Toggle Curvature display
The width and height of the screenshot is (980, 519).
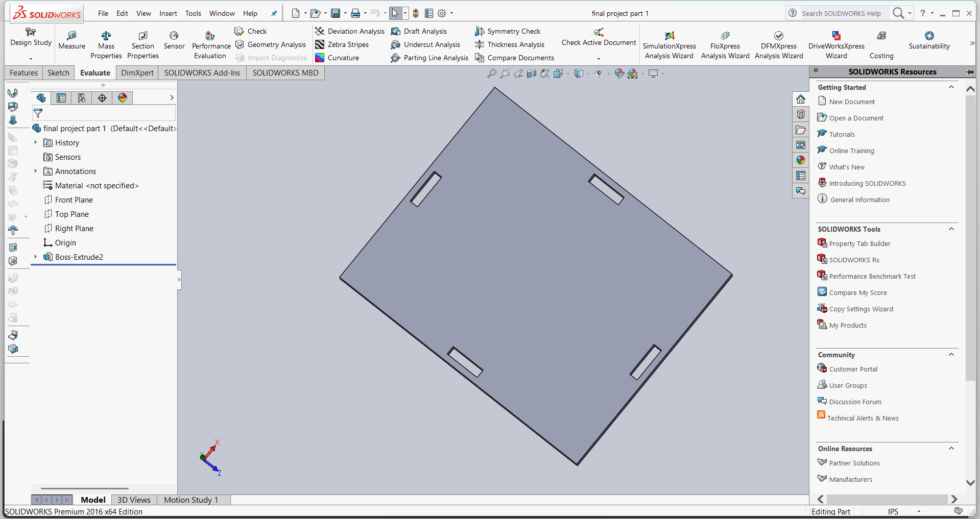tap(337, 58)
